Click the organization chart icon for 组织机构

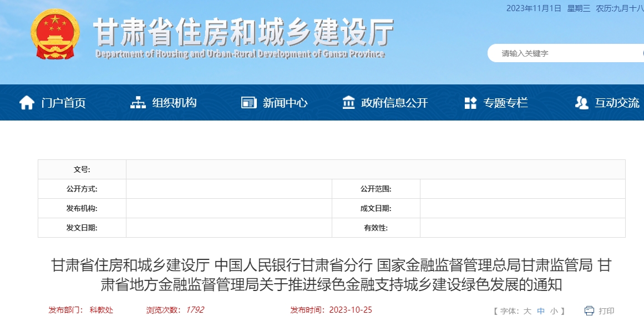[138, 103]
